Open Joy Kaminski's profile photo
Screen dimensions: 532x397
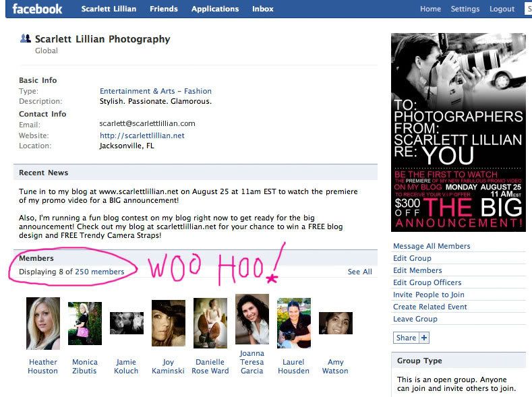[169, 323]
